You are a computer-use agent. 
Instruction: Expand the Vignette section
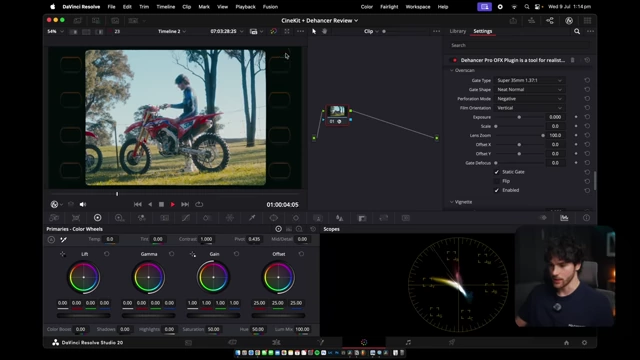(452, 202)
